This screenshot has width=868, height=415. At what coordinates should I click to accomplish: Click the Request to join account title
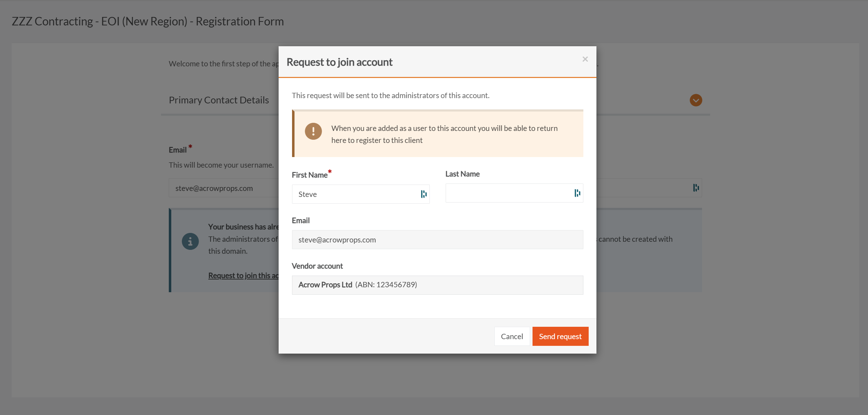coord(339,62)
